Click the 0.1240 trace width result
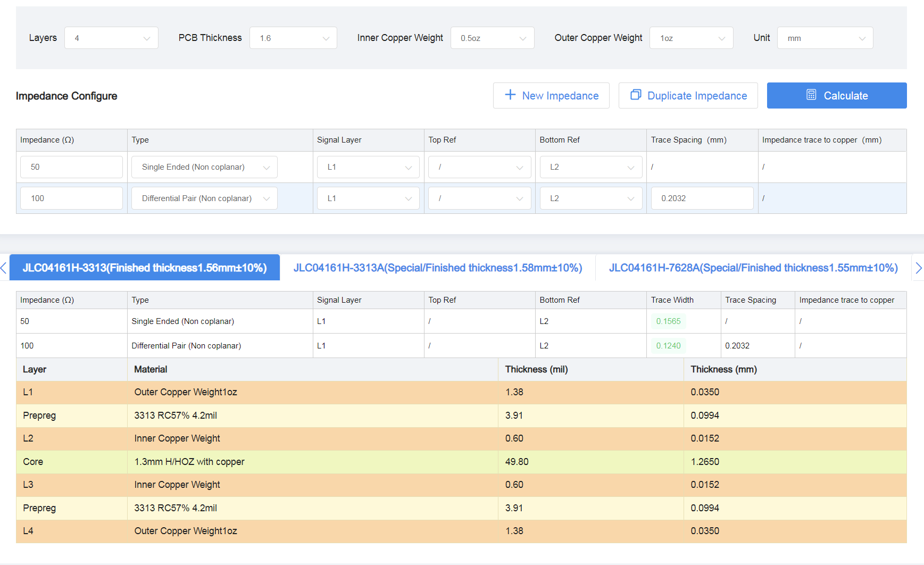Image resolution: width=924 pixels, height=565 pixels. pyautogui.click(x=668, y=346)
